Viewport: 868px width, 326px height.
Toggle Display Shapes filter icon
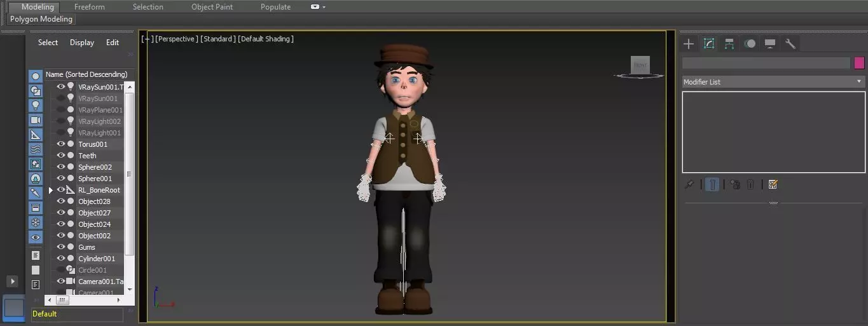click(x=36, y=91)
